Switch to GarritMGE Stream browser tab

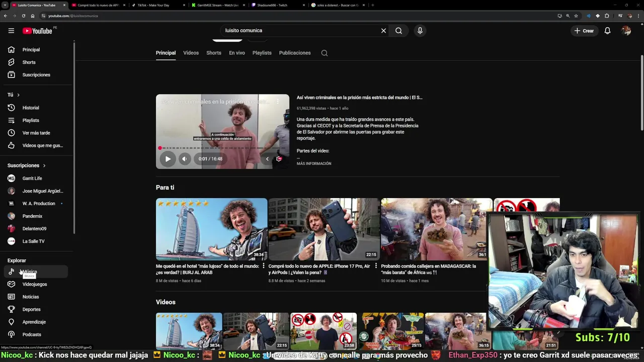(x=218, y=5)
